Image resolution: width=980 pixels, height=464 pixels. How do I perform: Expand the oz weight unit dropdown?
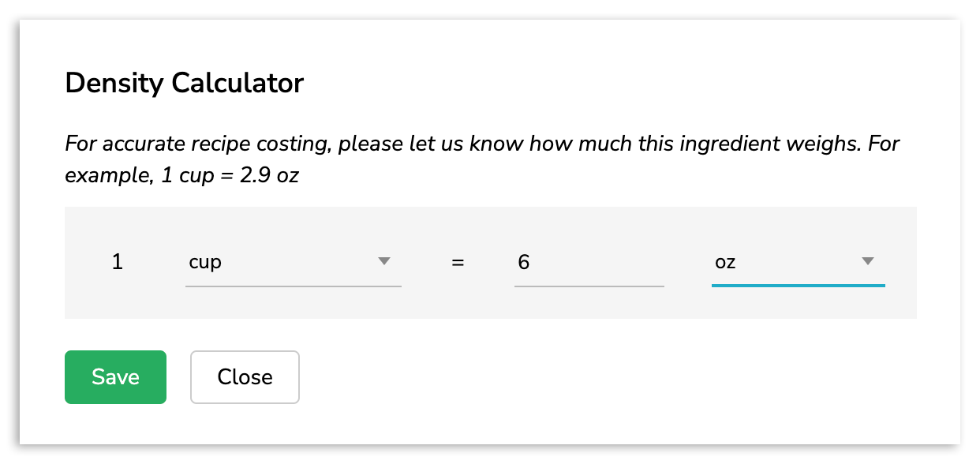pos(798,262)
